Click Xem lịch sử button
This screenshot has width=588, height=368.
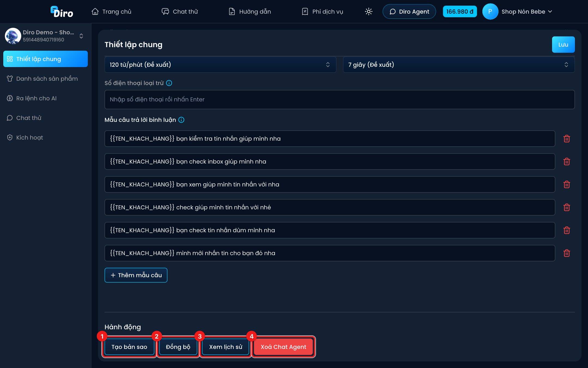tap(226, 347)
